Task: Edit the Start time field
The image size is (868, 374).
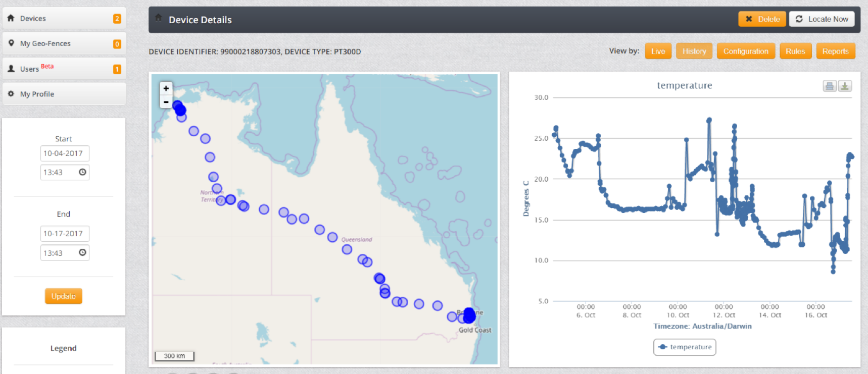Action: [65, 172]
